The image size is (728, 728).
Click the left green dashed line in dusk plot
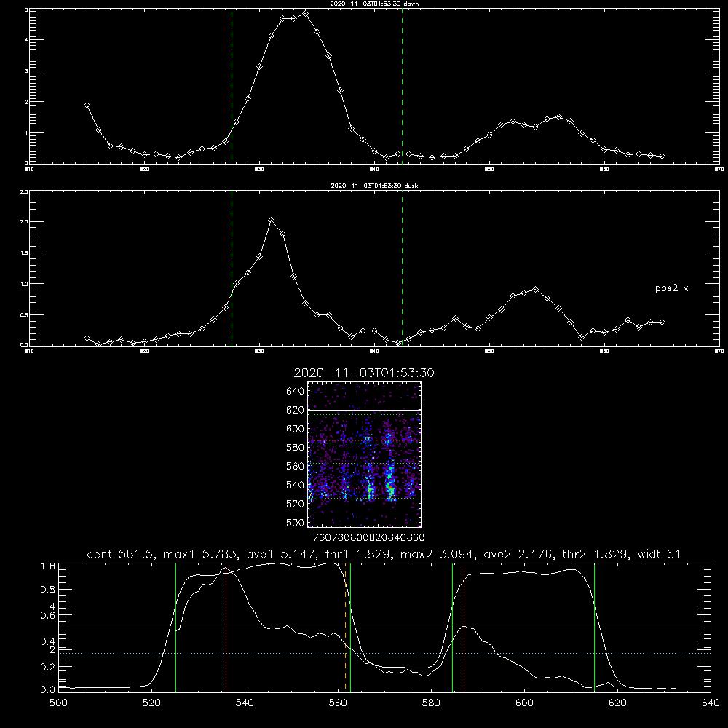point(232,268)
